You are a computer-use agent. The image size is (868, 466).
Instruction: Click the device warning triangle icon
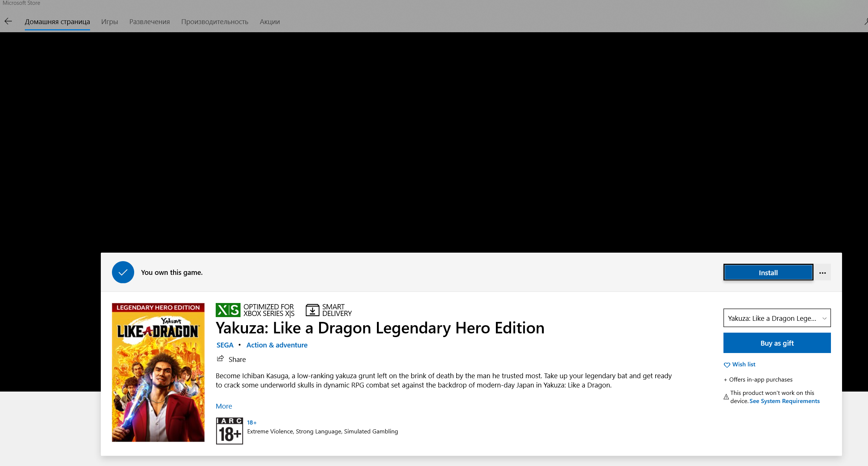pos(726,397)
